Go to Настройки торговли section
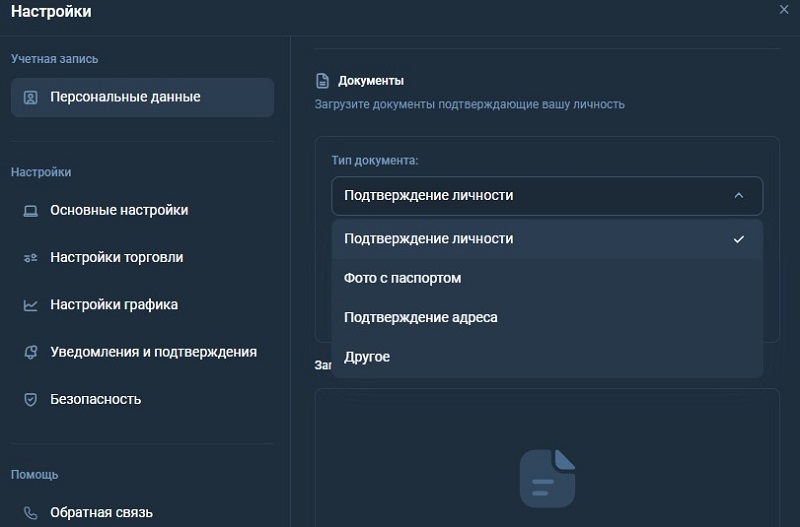800x527 pixels. 116,258
